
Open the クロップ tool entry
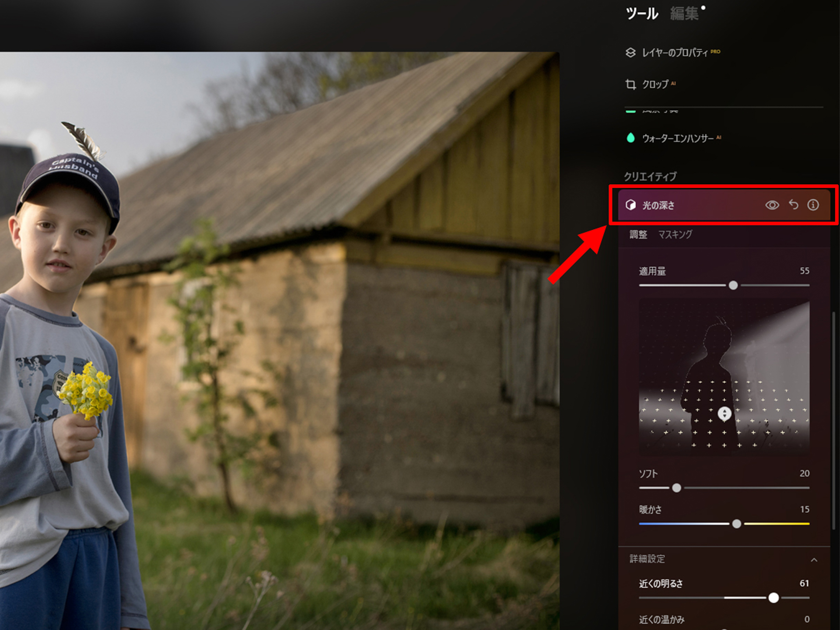(655, 84)
